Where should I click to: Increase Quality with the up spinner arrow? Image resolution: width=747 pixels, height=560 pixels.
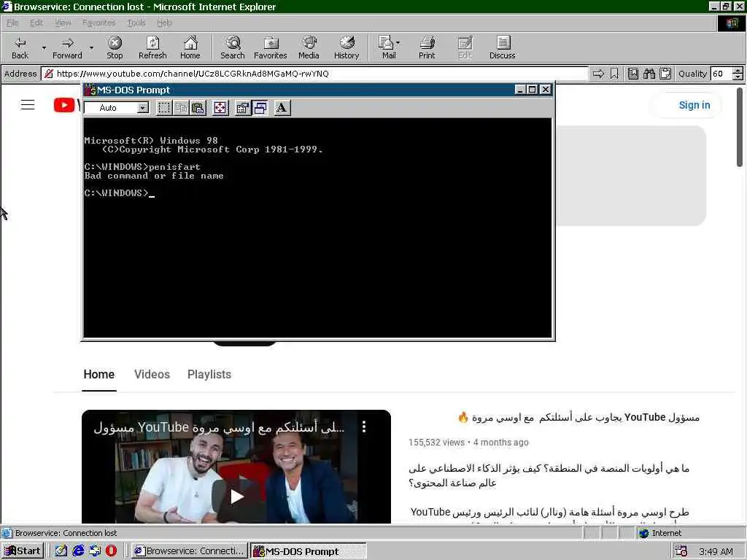[x=738, y=71]
